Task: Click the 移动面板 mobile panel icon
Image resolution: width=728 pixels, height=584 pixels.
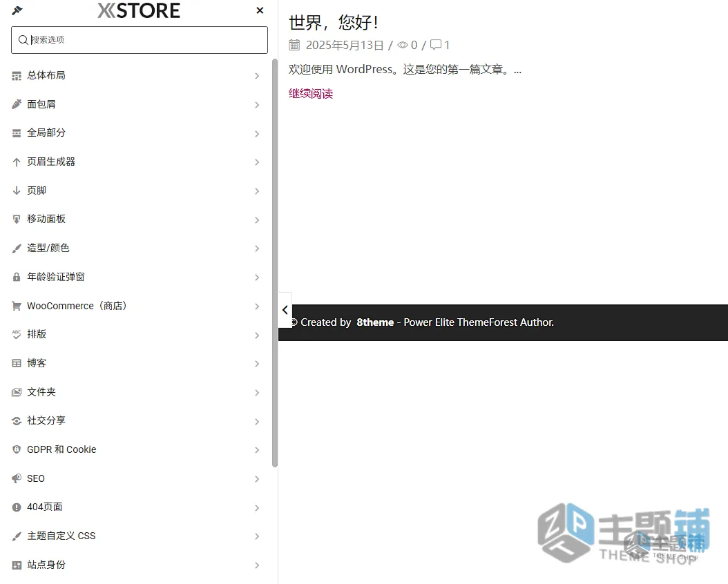Action: click(x=17, y=220)
